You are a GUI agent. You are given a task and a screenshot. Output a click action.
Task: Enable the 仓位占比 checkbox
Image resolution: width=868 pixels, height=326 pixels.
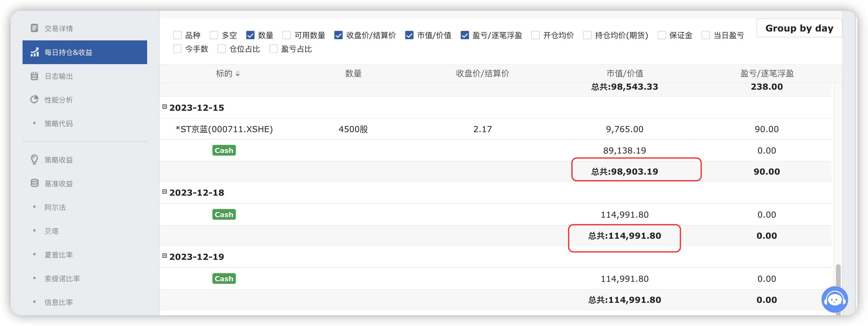pyautogui.click(x=221, y=49)
